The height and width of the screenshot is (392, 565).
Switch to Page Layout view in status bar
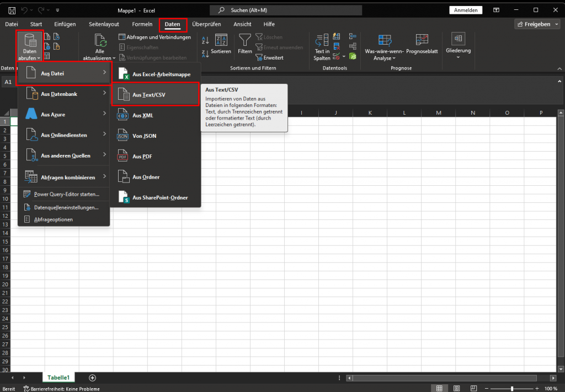click(x=456, y=388)
